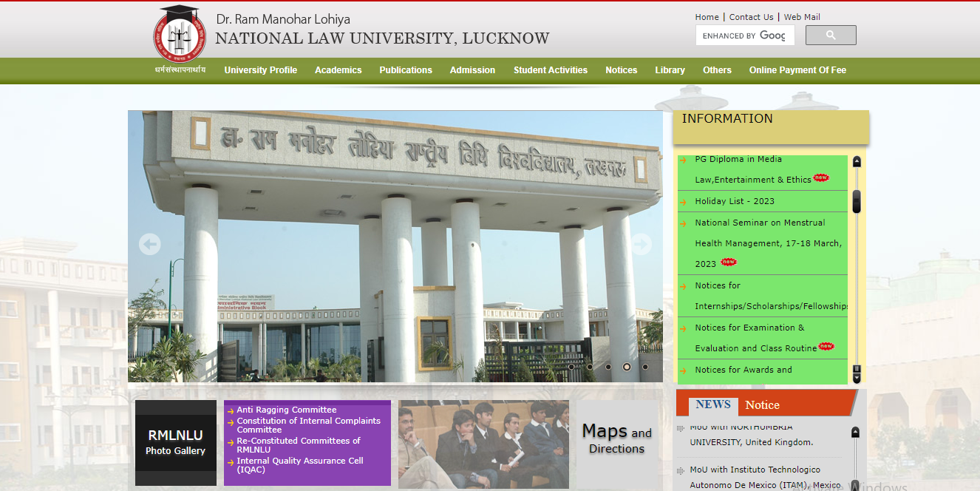Select the fifth carousel dot

coord(645,367)
